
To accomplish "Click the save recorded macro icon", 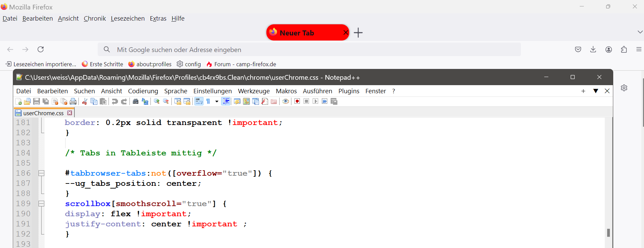I will point(334,101).
